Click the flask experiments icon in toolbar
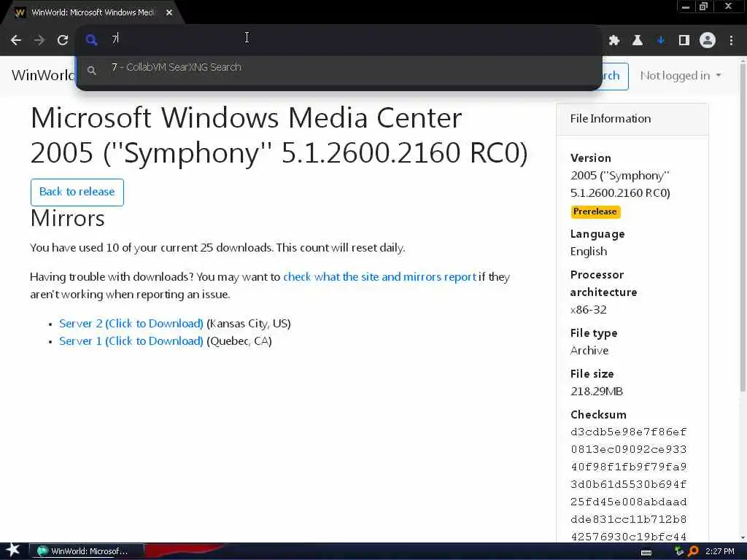The image size is (747, 560). coord(638,41)
